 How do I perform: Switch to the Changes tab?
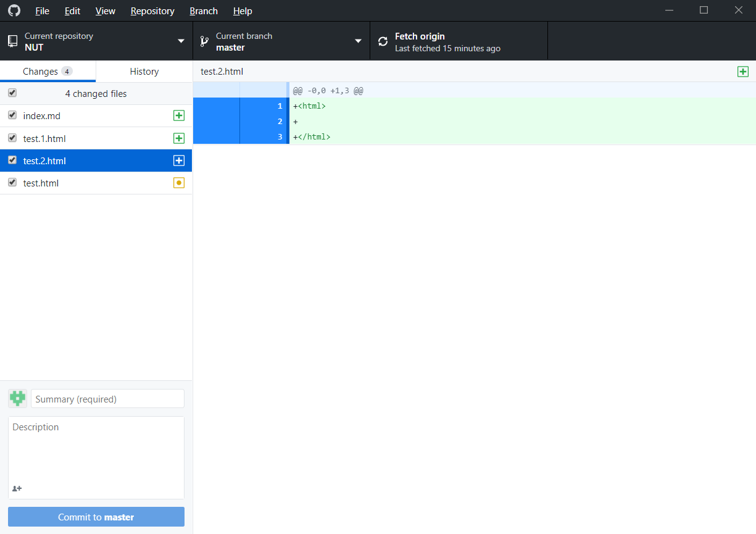(x=48, y=72)
